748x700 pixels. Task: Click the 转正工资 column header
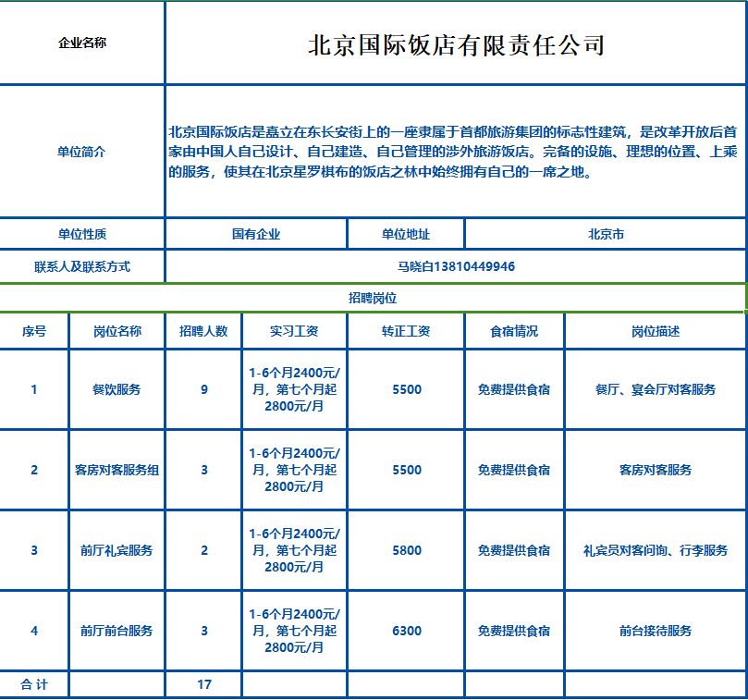406,331
